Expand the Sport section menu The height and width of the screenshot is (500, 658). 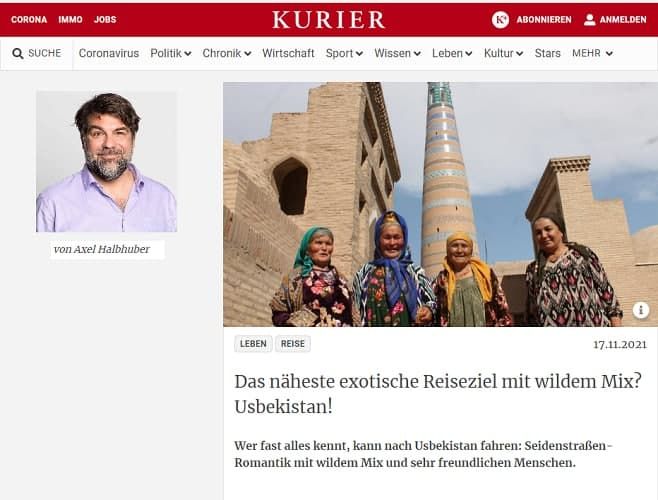[344, 53]
